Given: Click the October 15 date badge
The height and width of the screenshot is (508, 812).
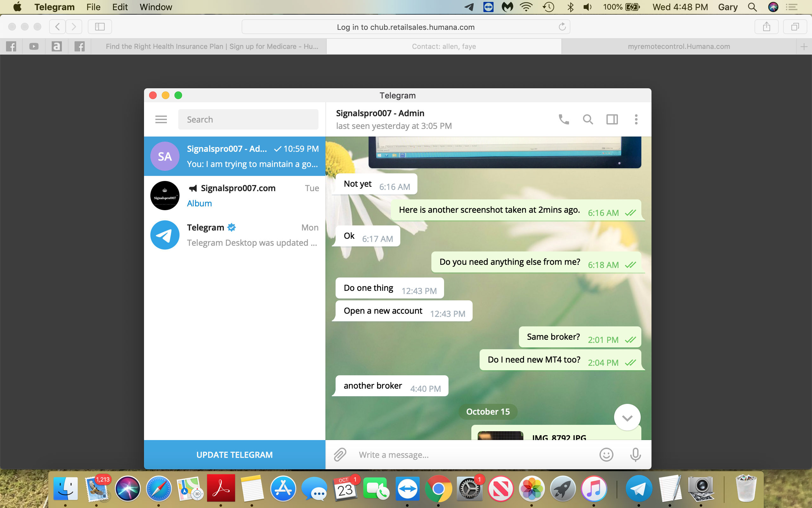Looking at the screenshot, I should click(488, 411).
